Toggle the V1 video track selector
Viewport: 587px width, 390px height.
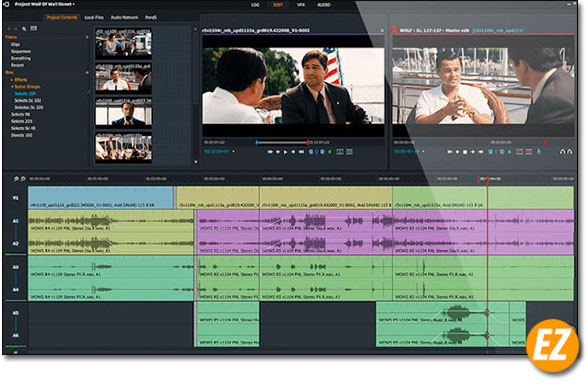pos(15,198)
